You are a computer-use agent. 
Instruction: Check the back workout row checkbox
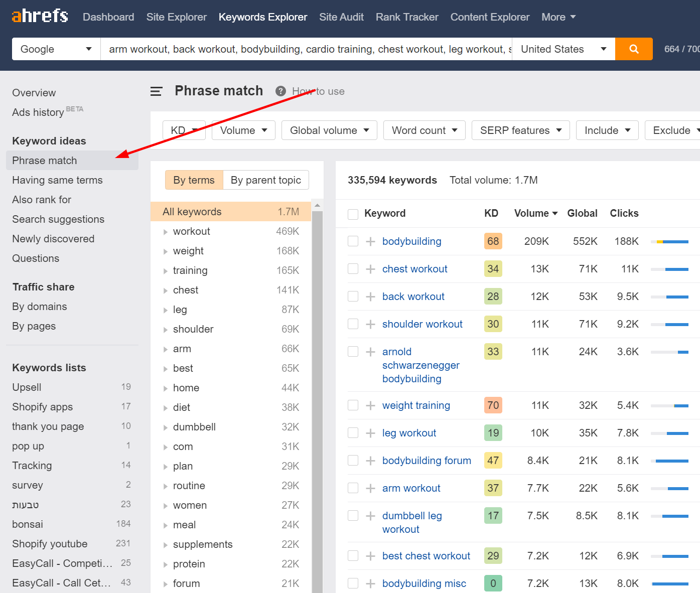pyautogui.click(x=353, y=296)
